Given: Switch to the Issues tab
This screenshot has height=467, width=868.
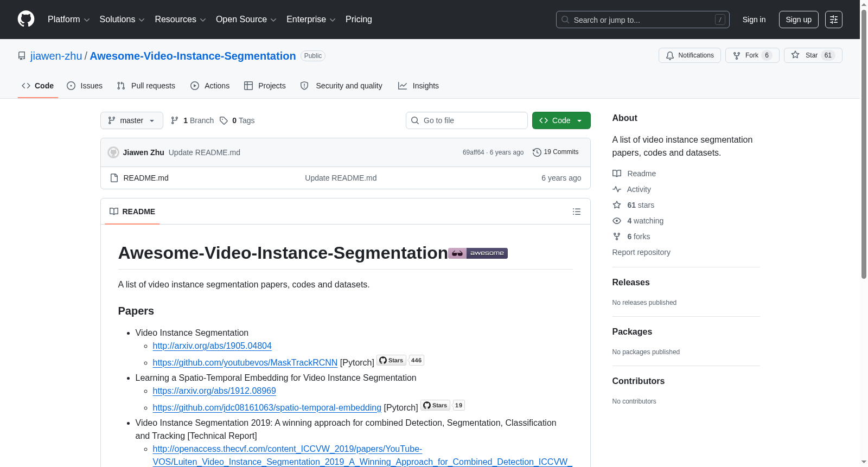Looking at the screenshot, I should tap(85, 86).
